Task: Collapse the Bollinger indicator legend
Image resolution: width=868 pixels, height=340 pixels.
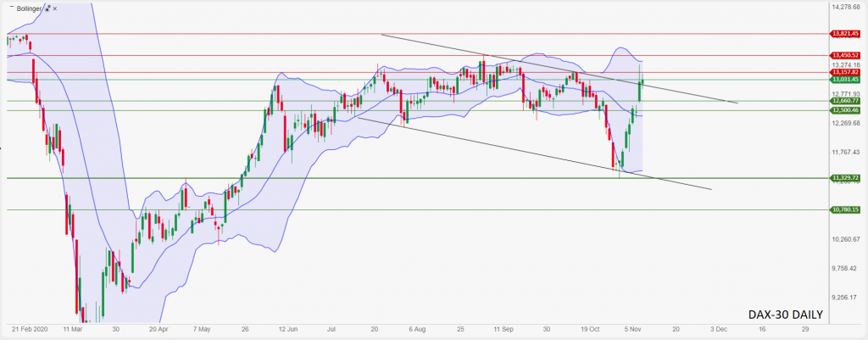Action: coord(12,7)
